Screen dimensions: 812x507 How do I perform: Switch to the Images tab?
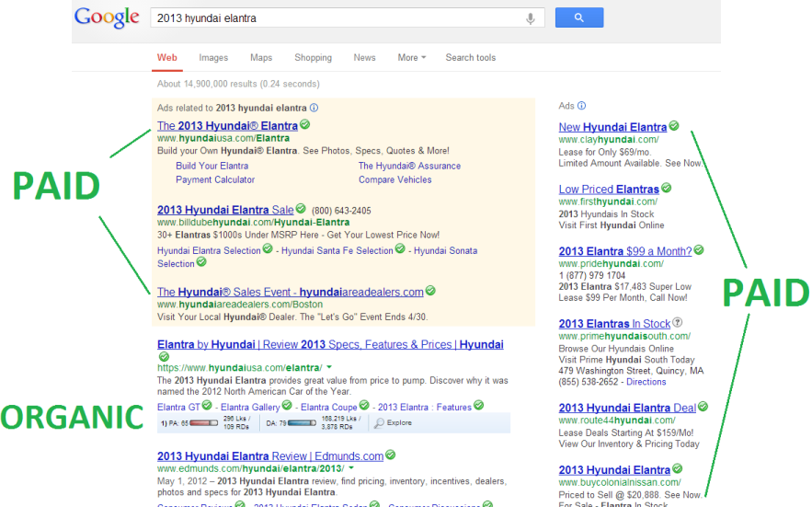click(x=213, y=58)
